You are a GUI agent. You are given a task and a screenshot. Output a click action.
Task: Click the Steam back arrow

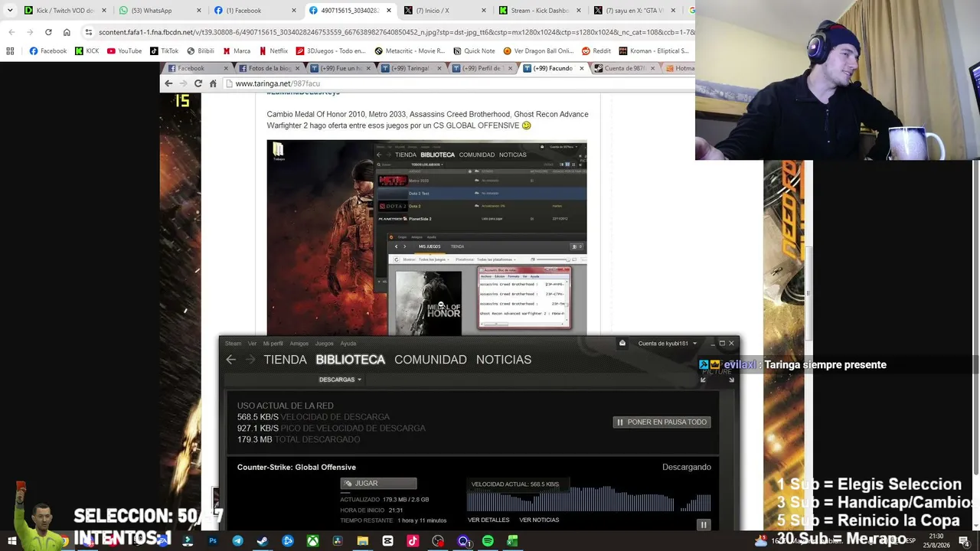tap(230, 360)
